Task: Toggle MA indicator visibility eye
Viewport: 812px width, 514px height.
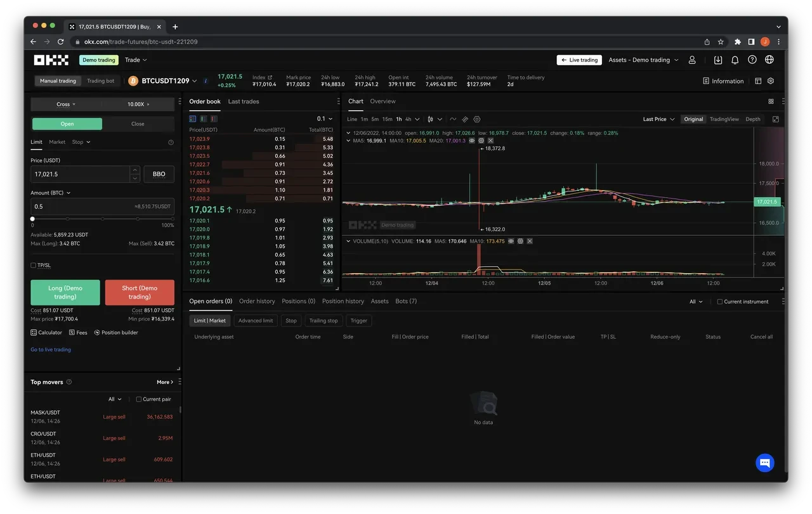Action: [472, 141]
